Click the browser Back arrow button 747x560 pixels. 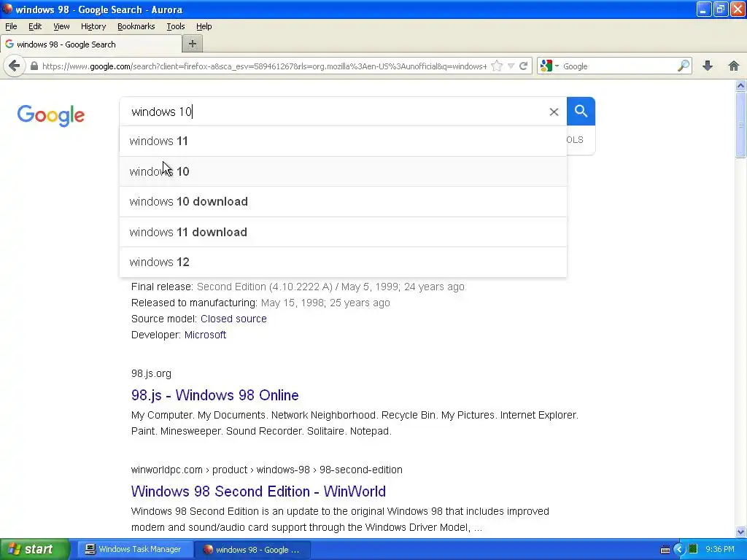[x=15, y=66]
